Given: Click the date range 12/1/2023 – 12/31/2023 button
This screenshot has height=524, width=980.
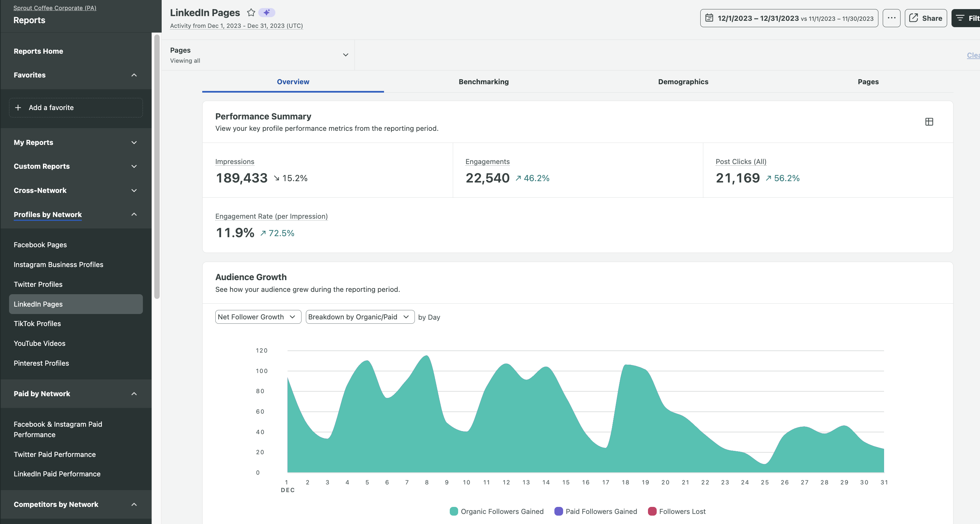Looking at the screenshot, I should 789,18.
